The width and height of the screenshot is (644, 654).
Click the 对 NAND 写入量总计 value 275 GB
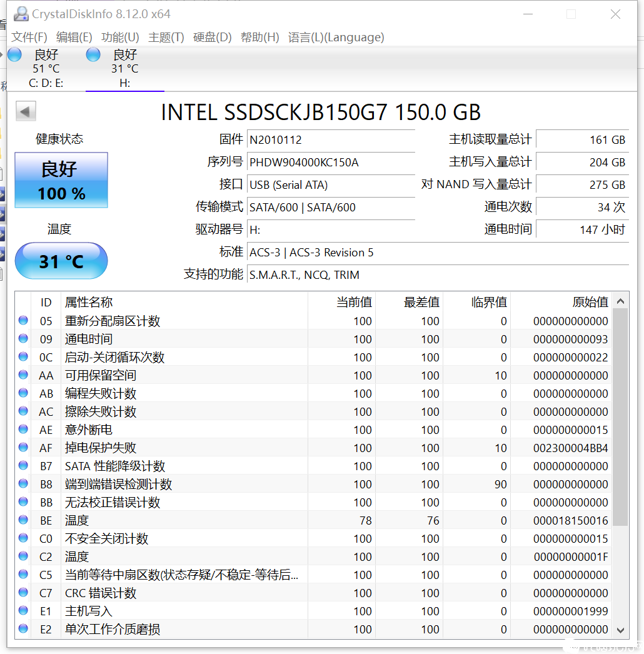point(583,185)
